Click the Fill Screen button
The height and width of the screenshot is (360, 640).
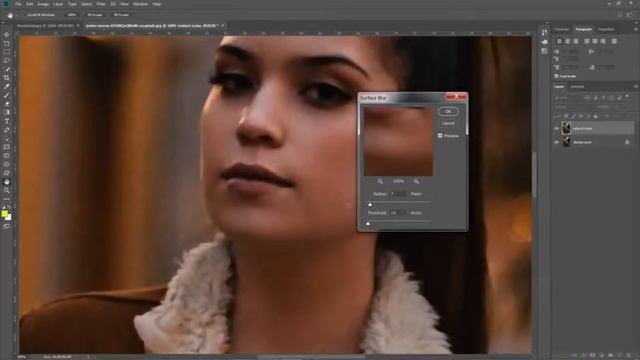[x=121, y=15]
